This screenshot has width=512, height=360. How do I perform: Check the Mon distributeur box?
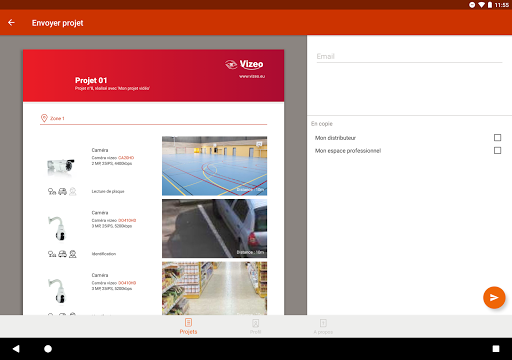click(497, 138)
